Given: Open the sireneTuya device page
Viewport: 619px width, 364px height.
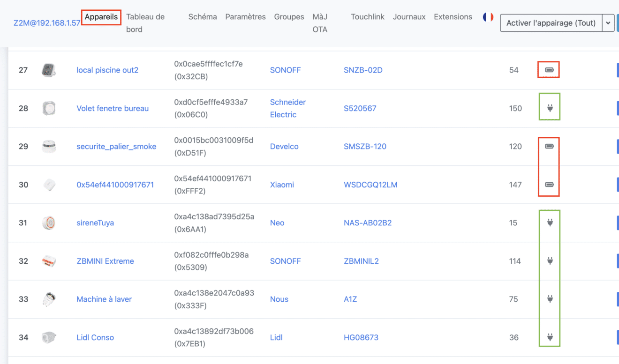Looking at the screenshot, I should 95,223.
